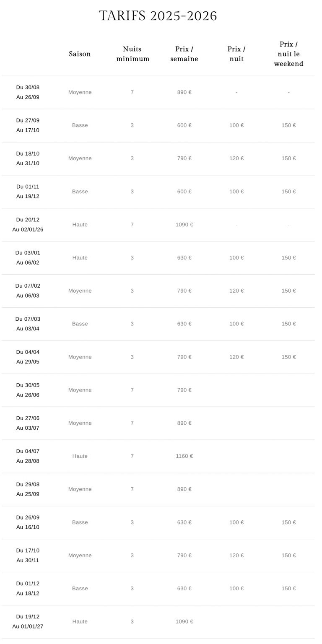The image size is (322, 644).
Task: Click the Prix / nuit le weekend header
Action: pos(288,54)
